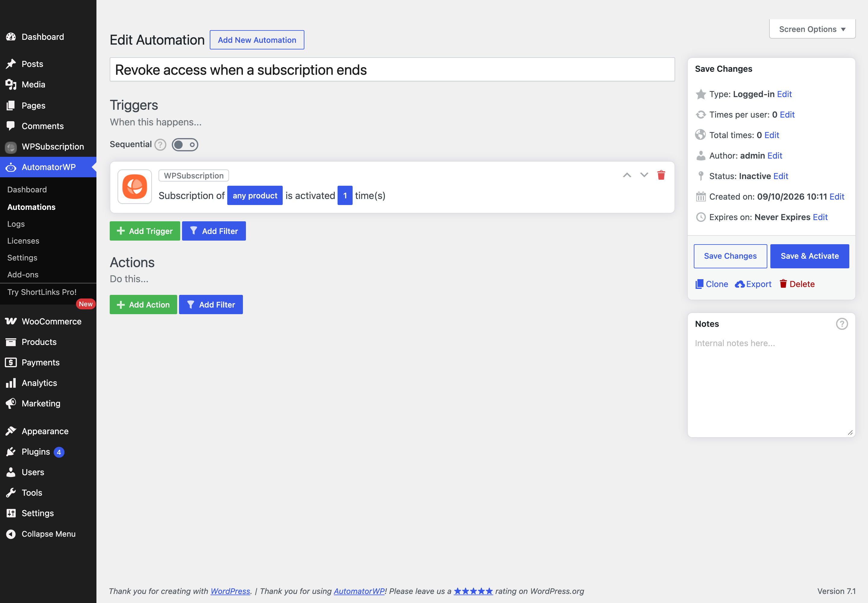This screenshot has width=868, height=603.
Task: Open Media menu in sidebar
Action: 48,85
